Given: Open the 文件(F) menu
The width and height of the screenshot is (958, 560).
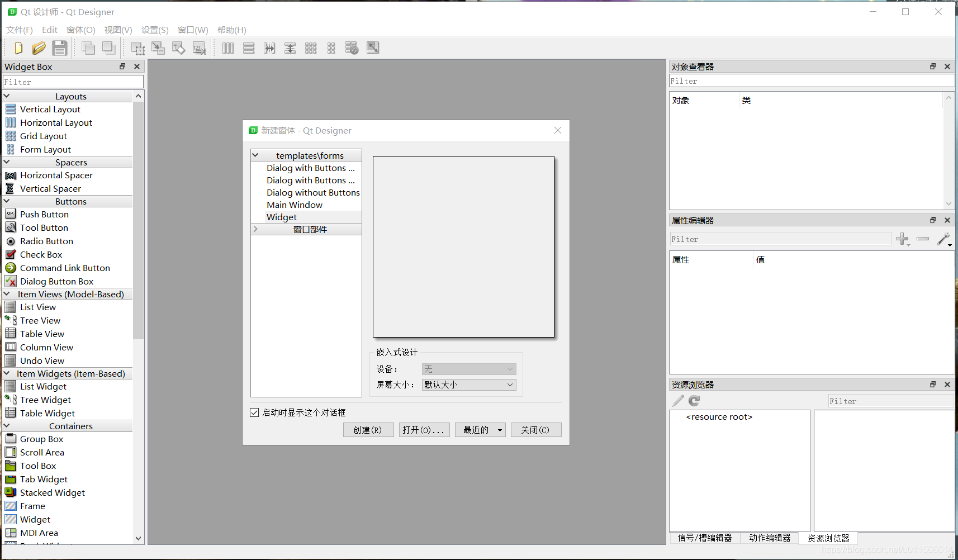Looking at the screenshot, I should tap(20, 30).
